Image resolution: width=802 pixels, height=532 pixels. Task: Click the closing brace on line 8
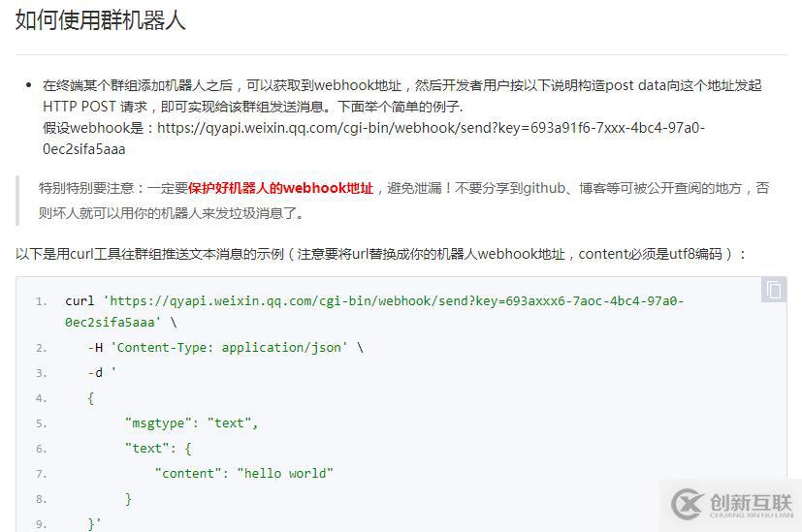pyautogui.click(x=128, y=499)
